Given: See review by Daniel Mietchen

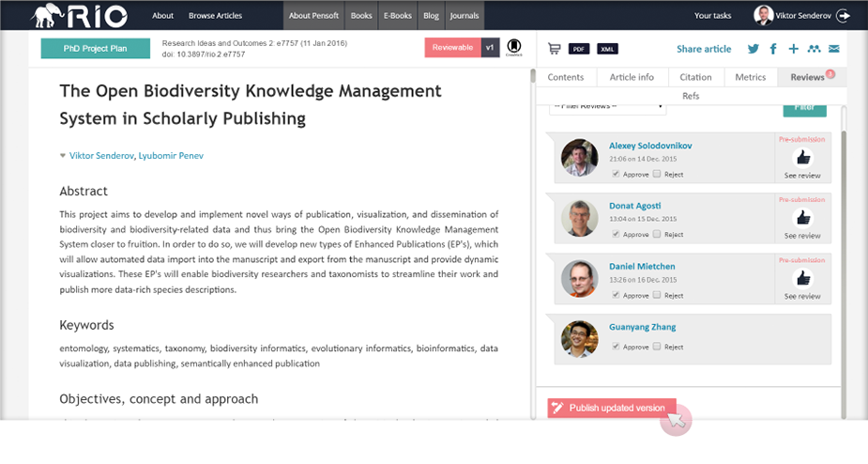Looking at the screenshot, I should pos(802,297).
